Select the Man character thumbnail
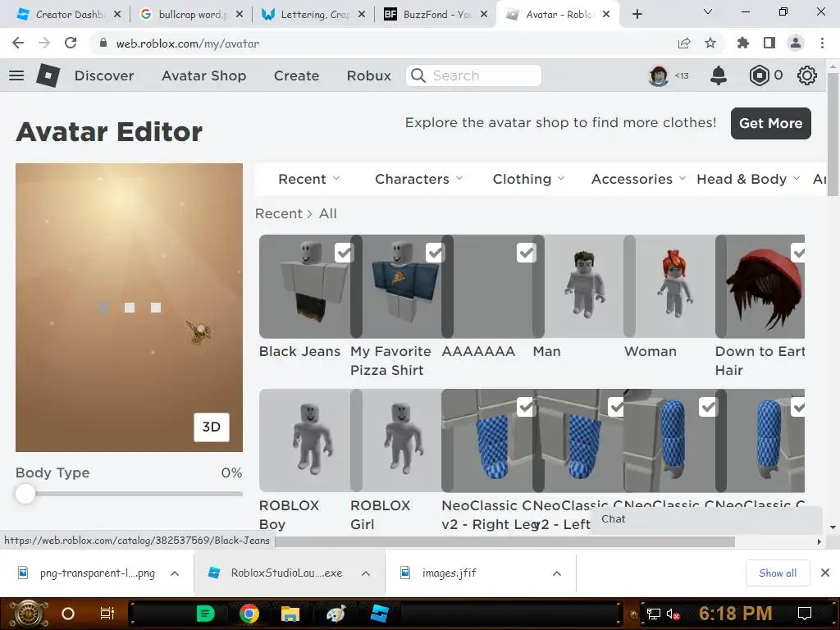Screen dimensions: 840x630 tap(584, 286)
